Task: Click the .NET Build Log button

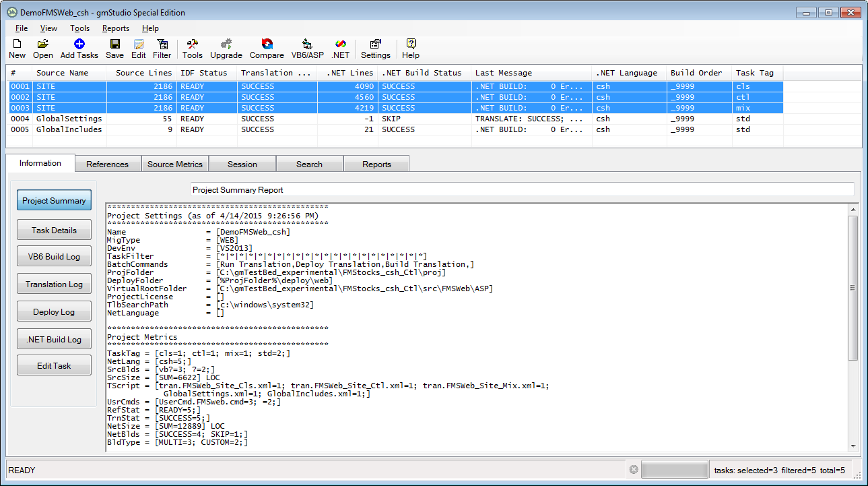Action: [x=54, y=339]
